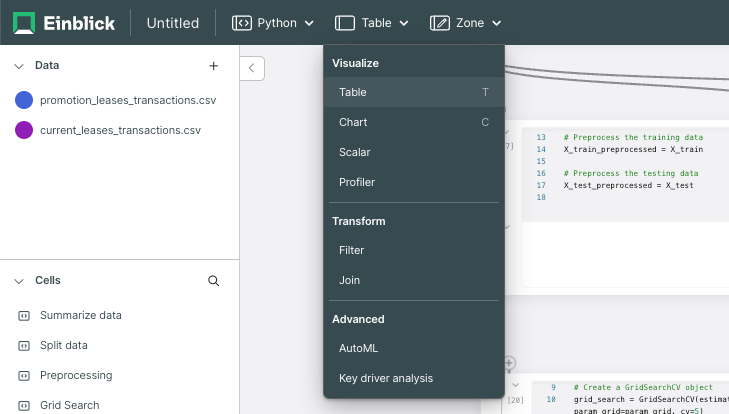The image size is (729, 414).
Task: Choose Profiler from the dropdown menu
Action: tap(414, 182)
